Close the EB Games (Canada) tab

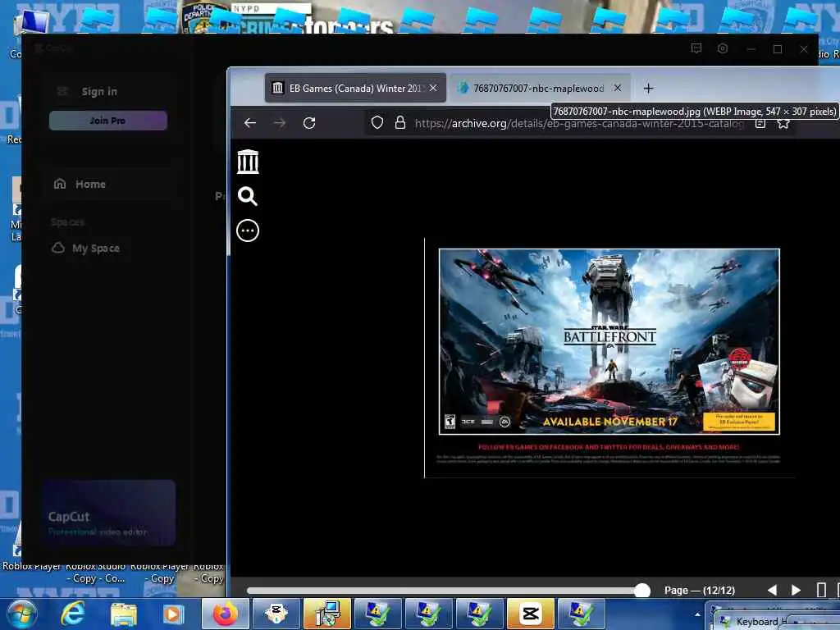[433, 88]
